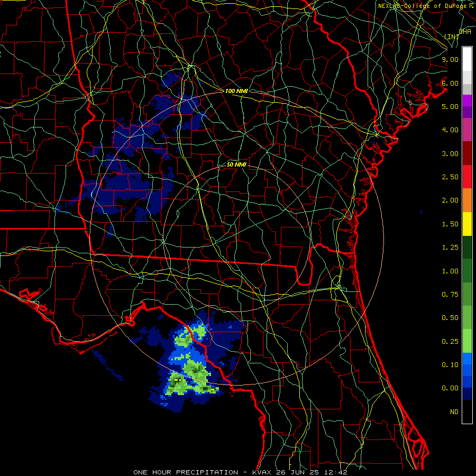Click the 0.10 legend value
Viewport: 476px width, 476px height.
[450, 365]
